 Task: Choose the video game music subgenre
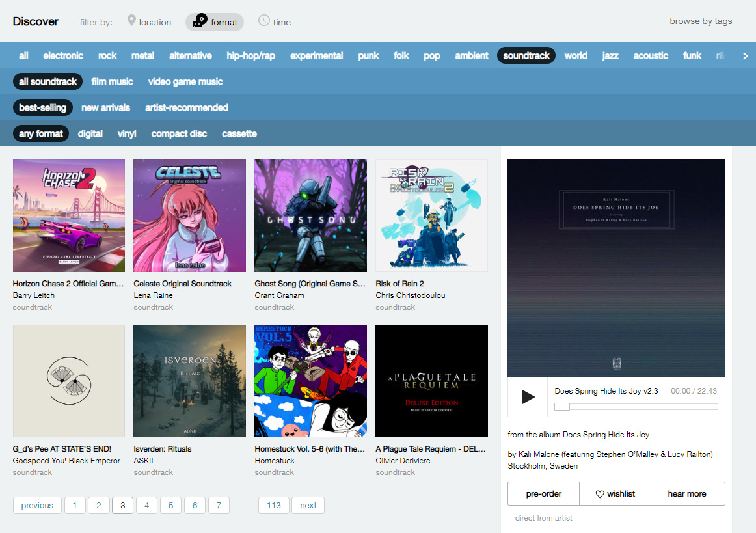(x=185, y=82)
